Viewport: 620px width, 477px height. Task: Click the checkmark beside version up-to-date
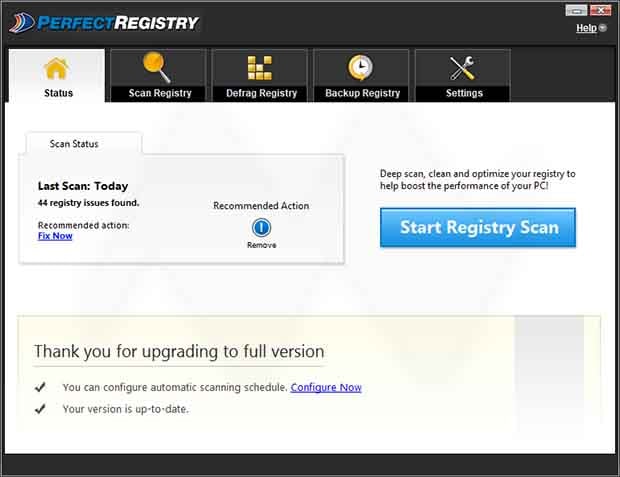coord(40,409)
